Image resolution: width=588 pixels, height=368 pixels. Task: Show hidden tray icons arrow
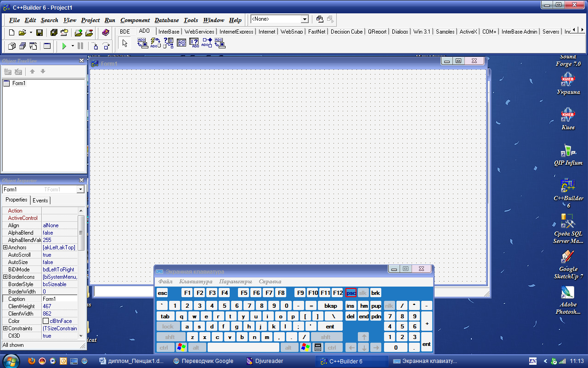click(x=545, y=361)
